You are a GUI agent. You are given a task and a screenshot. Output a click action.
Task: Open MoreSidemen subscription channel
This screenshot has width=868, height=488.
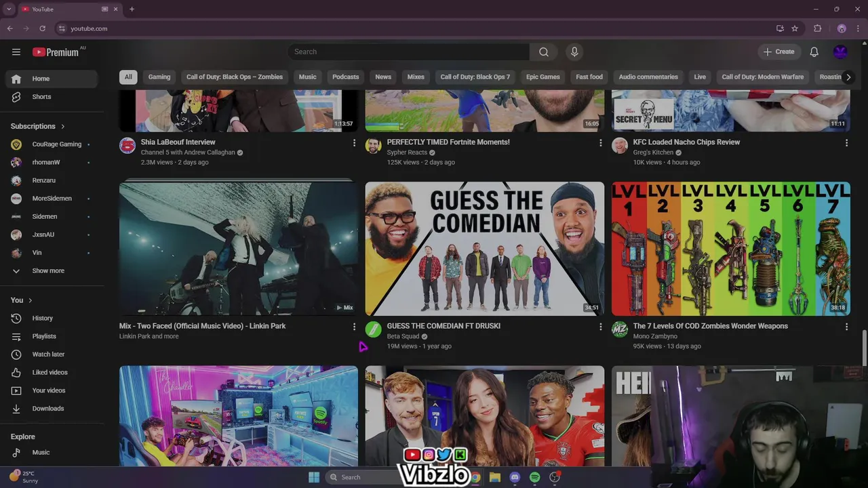click(x=52, y=199)
